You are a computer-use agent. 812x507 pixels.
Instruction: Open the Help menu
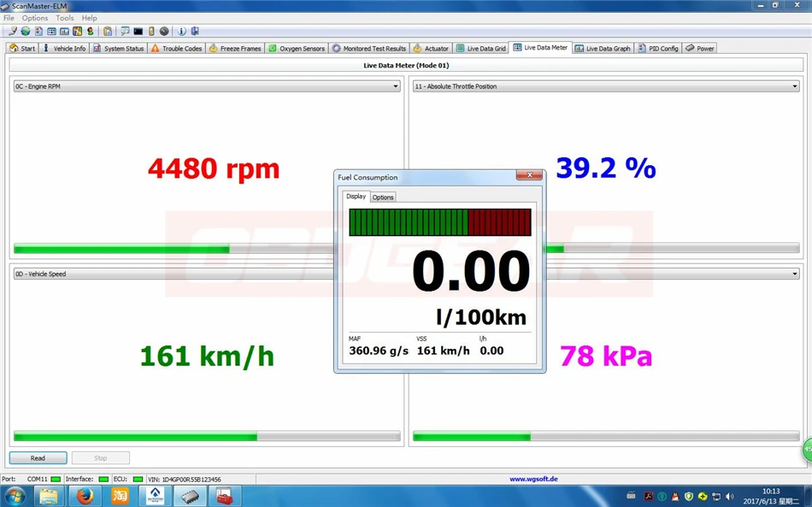[x=89, y=18]
